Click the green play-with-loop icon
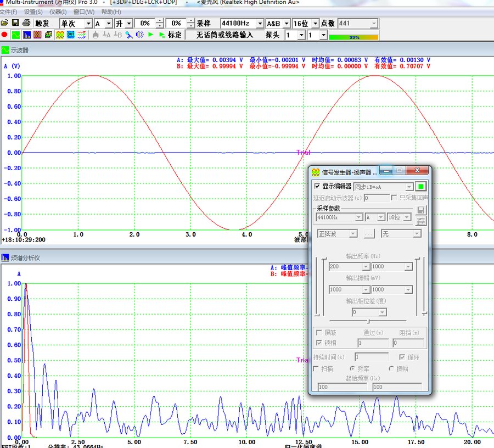This screenshot has height=448, width=494. 162,35
